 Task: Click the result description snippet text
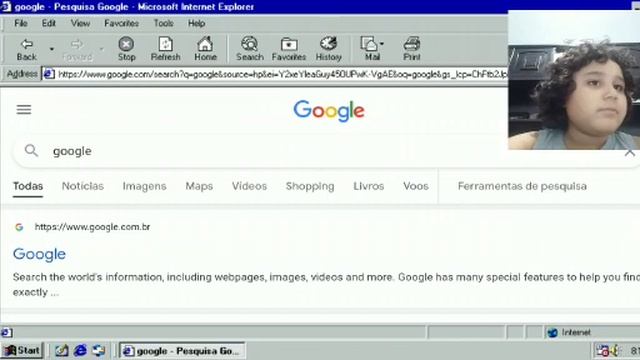click(x=327, y=284)
